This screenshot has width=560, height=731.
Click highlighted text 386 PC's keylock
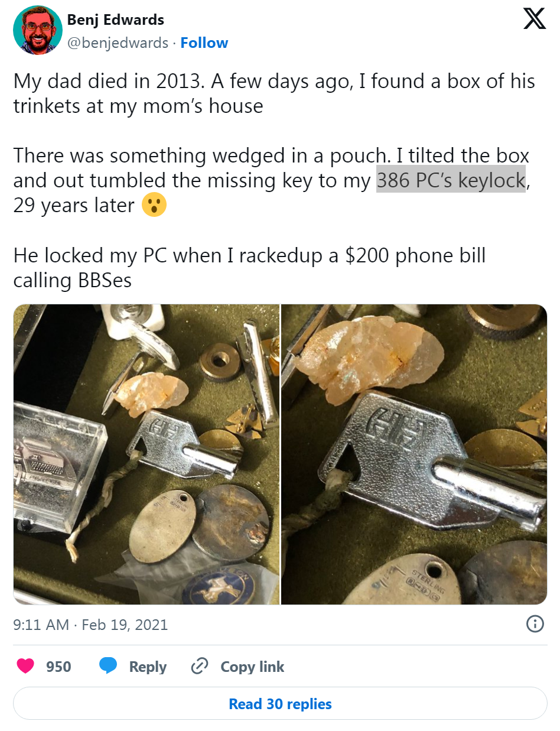[451, 180]
